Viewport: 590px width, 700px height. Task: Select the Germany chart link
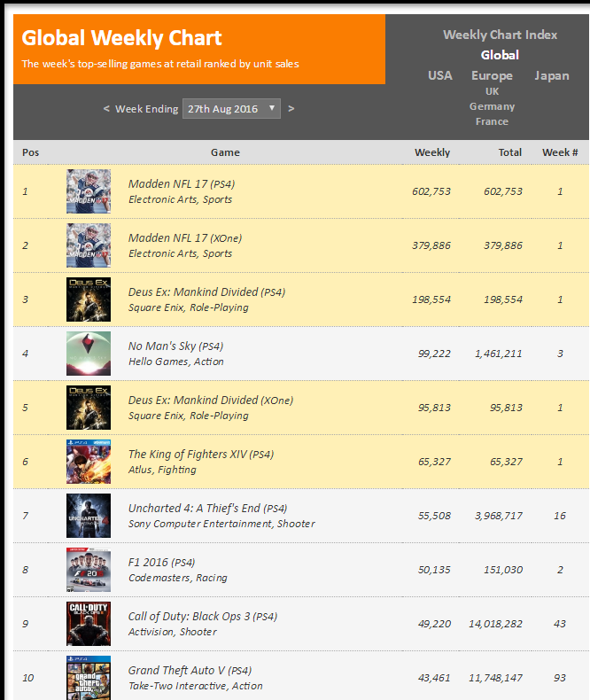click(492, 106)
